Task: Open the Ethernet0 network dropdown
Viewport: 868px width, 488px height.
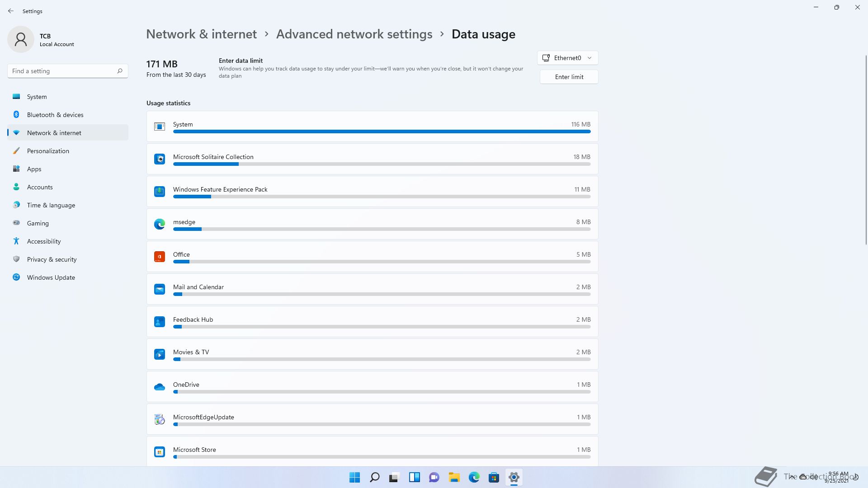Action: (x=568, y=58)
